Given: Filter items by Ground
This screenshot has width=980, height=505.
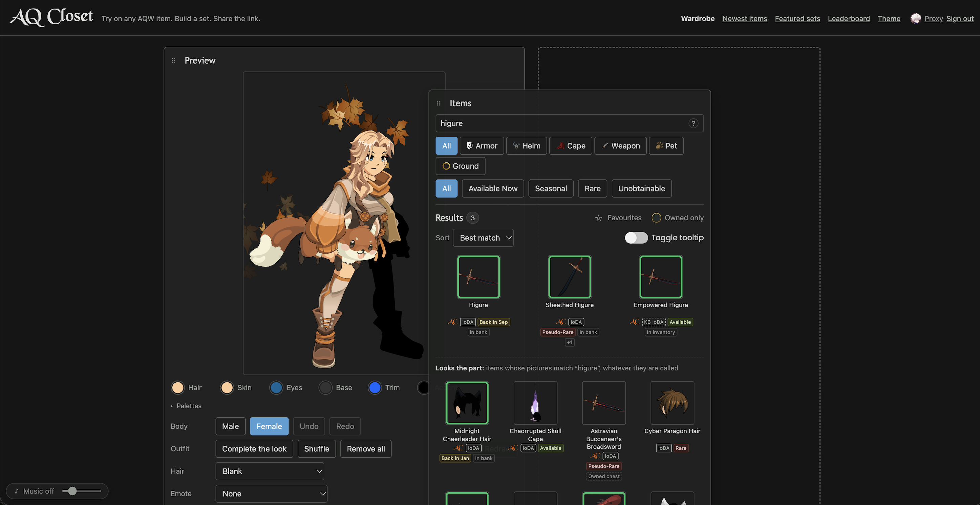Looking at the screenshot, I should click(x=460, y=166).
